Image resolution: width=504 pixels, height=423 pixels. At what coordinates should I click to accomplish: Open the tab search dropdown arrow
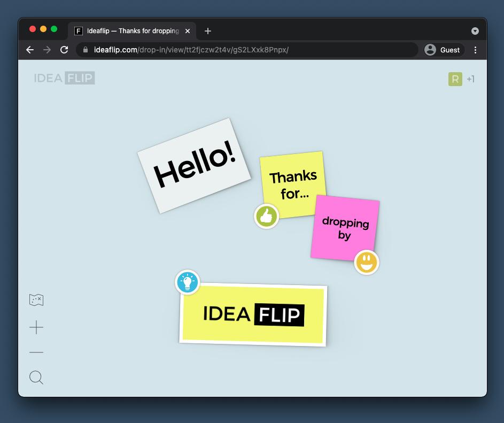coord(475,31)
